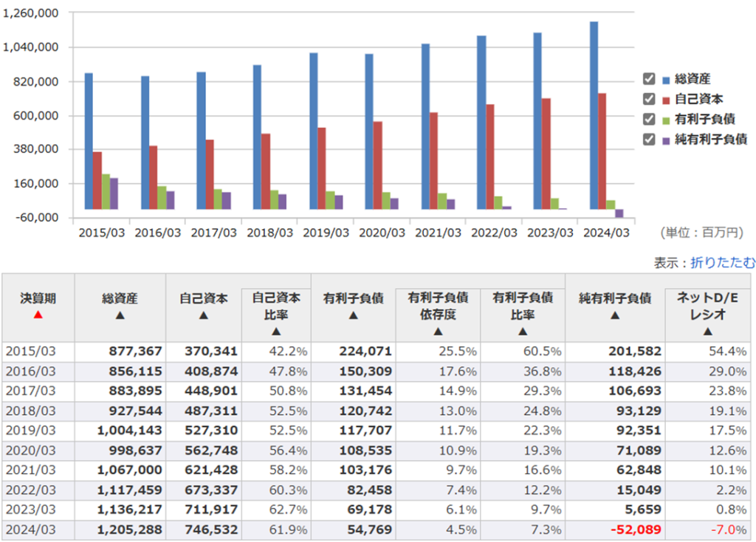This screenshot has height=542, width=756.
Task: Hide the 純有利子負債 series via checkbox
Action: [x=649, y=139]
